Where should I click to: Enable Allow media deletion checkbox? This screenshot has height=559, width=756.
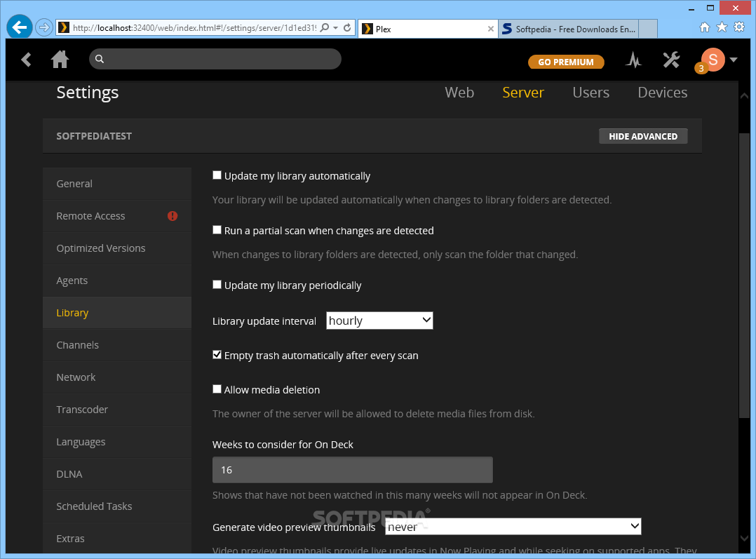tap(217, 389)
